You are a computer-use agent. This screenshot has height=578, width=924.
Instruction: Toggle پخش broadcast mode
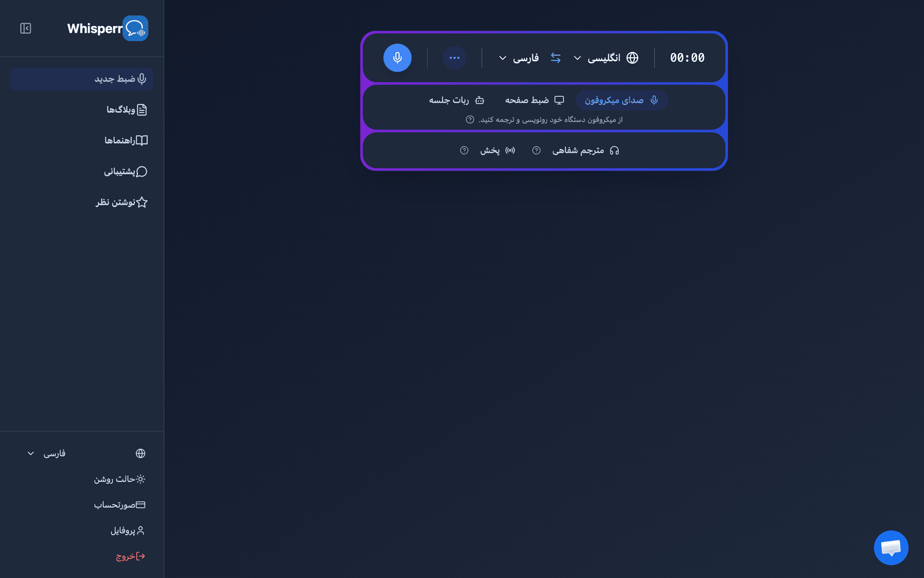pos(498,150)
